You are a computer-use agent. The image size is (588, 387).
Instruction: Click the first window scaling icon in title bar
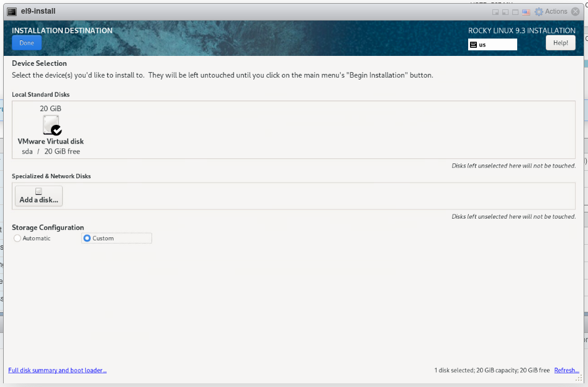pos(495,12)
